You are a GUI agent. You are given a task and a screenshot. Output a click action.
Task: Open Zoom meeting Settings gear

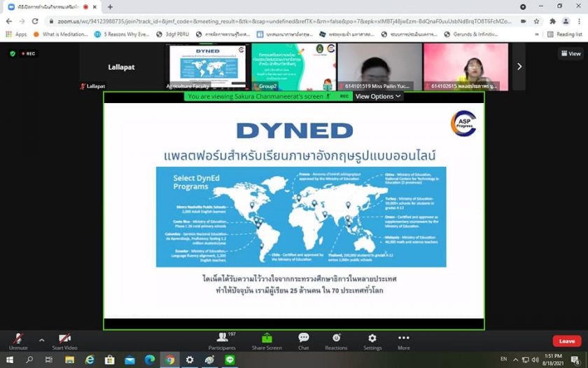[x=372, y=340]
